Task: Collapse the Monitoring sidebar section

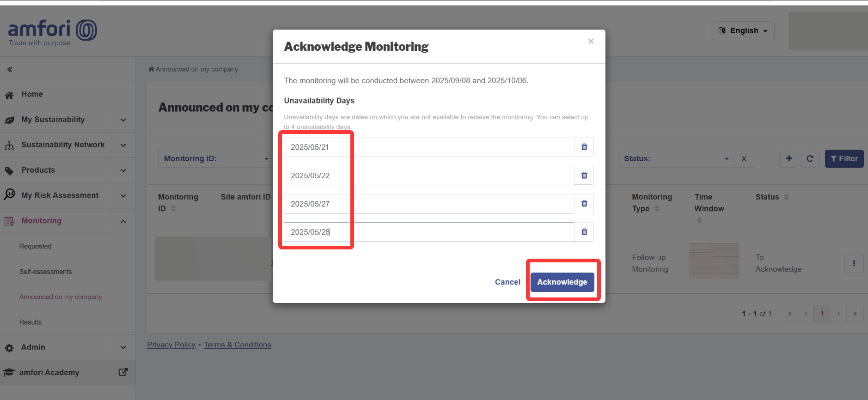Action: (x=123, y=221)
